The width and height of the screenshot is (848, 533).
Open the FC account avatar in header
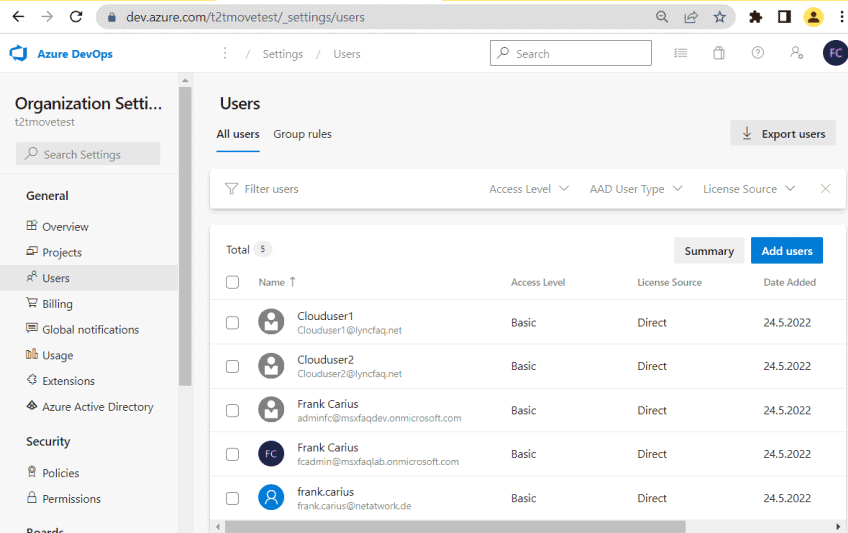click(835, 53)
